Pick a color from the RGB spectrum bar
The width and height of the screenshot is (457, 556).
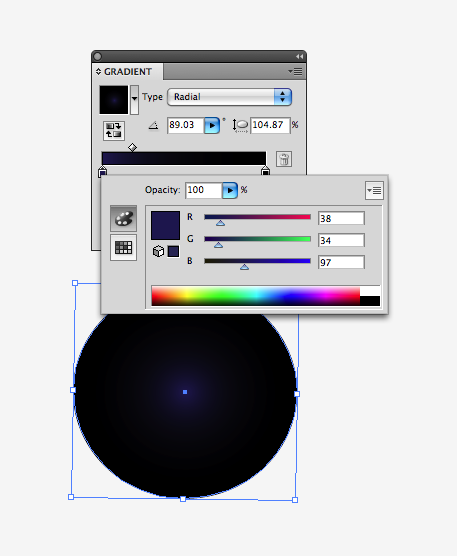[x=256, y=296]
